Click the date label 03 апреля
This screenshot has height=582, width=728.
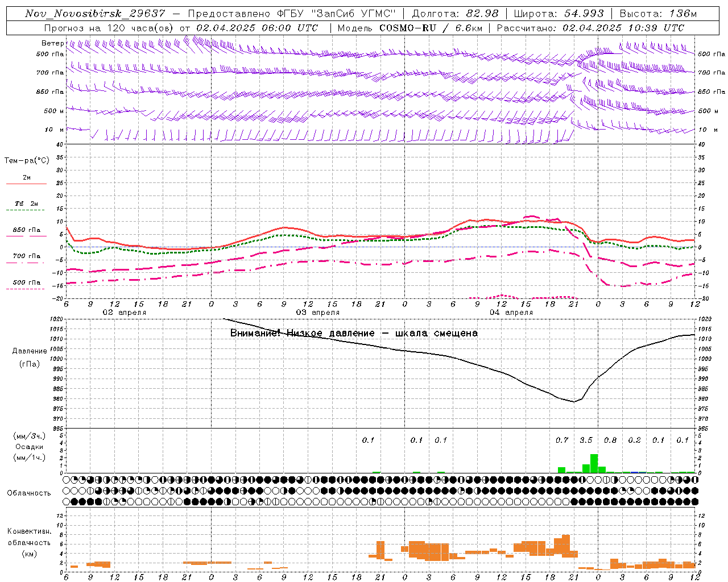[317, 313]
